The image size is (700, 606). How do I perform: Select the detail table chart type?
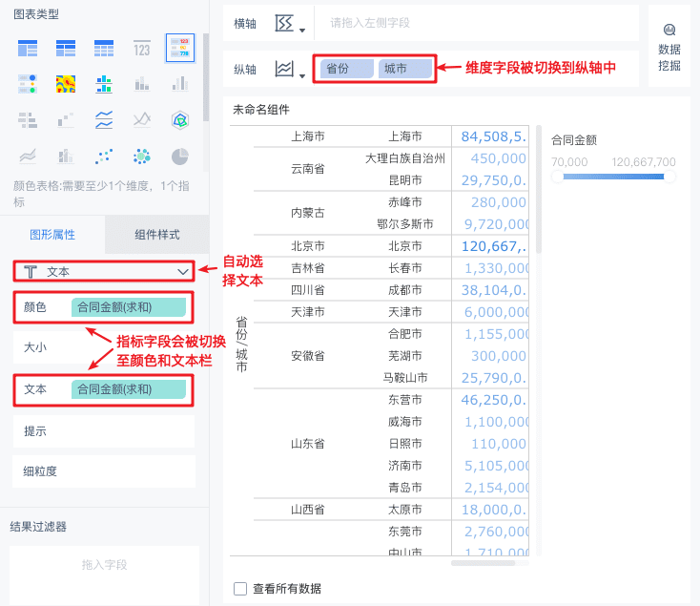(104, 49)
